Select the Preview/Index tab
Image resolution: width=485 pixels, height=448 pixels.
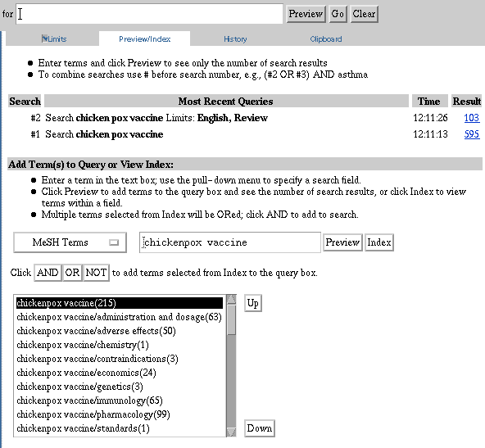tap(144, 39)
